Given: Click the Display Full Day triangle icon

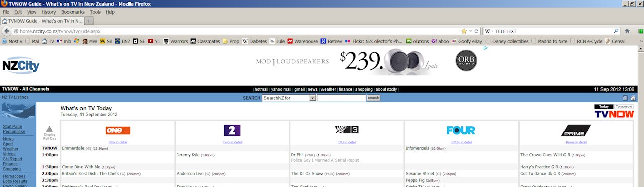Looking at the screenshot, I should pyautogui.click(x=49, y=129).
